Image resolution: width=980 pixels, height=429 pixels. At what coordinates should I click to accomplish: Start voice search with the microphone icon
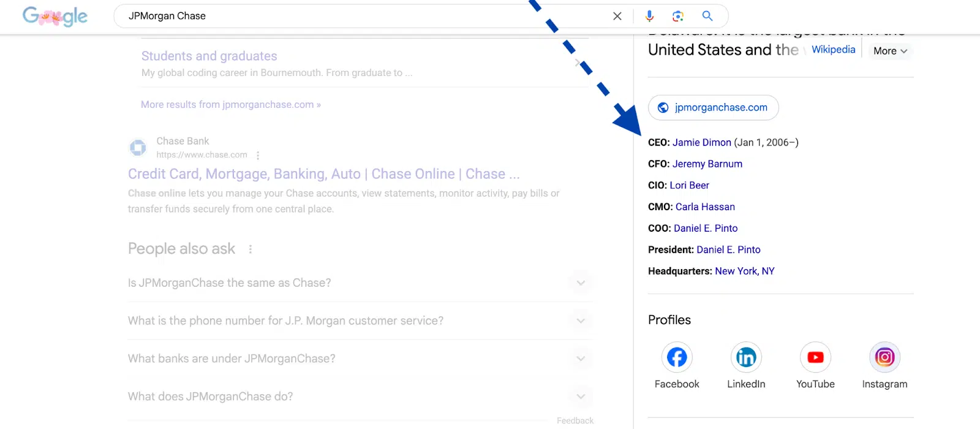click(x=650, y=16)
